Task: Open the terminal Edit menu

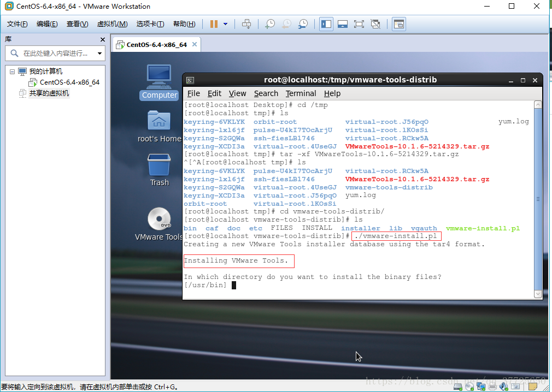Action: pos(214,93)
